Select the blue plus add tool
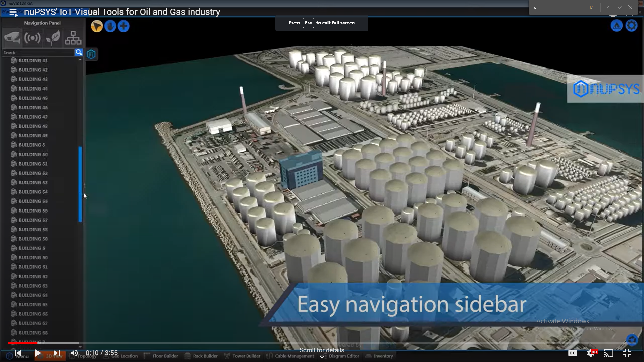The width and height of the screenshot is (644, 362). tap(124, 26)
